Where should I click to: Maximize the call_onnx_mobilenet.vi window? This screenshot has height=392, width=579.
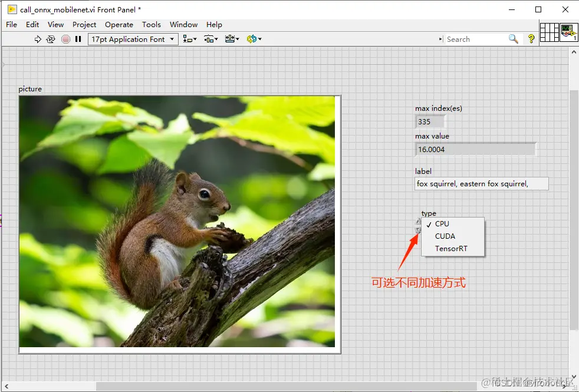(538, 9)
